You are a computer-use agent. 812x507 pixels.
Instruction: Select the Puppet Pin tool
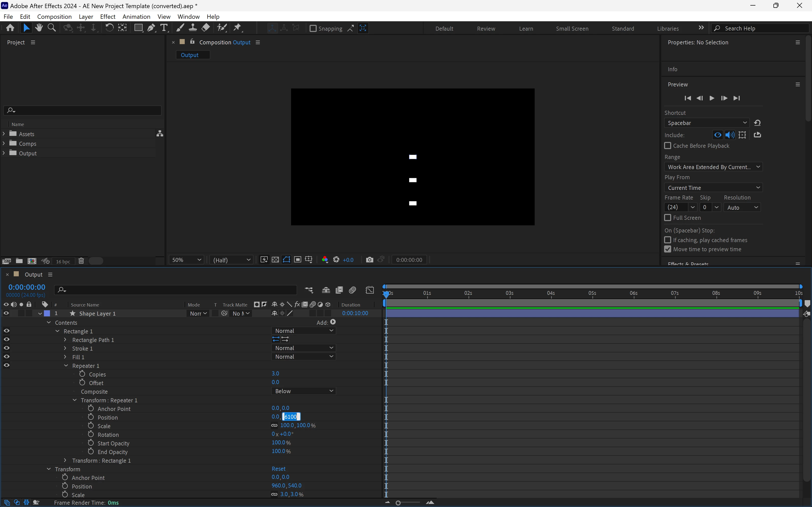tap(237, 28)
